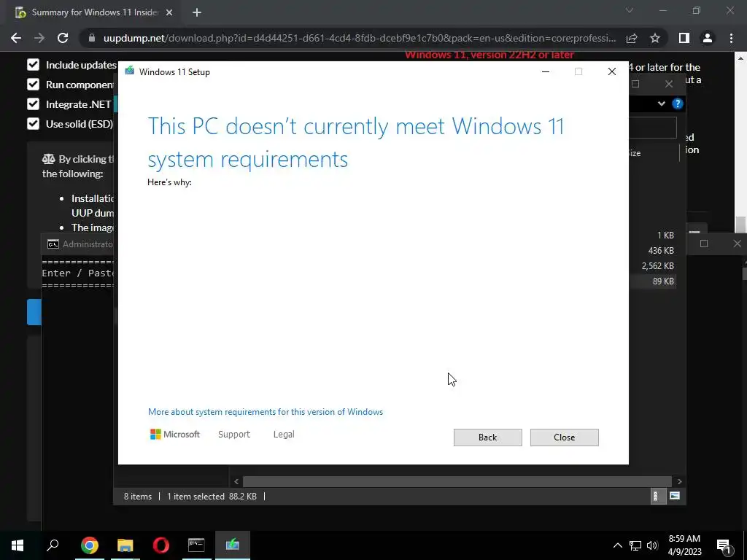Open File Explorer help question mark icon
The width and height of the screenshot is (747, 560).
coord(678,104)
